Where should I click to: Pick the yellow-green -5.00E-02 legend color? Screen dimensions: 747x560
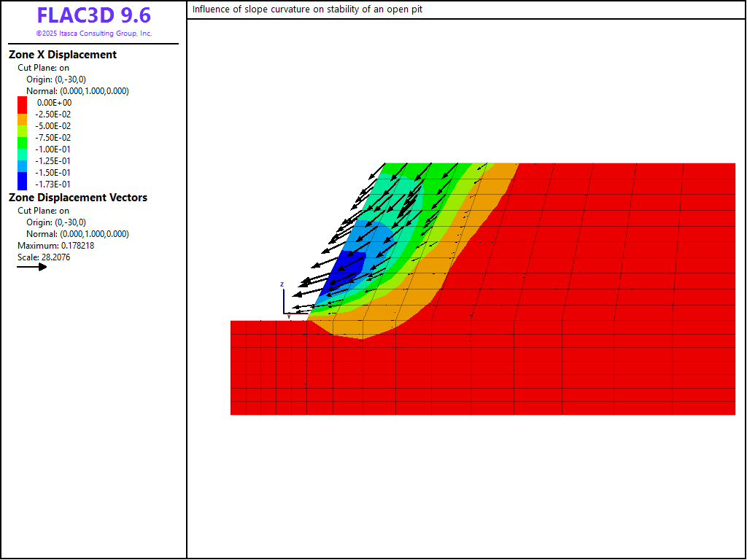point(22,125)
